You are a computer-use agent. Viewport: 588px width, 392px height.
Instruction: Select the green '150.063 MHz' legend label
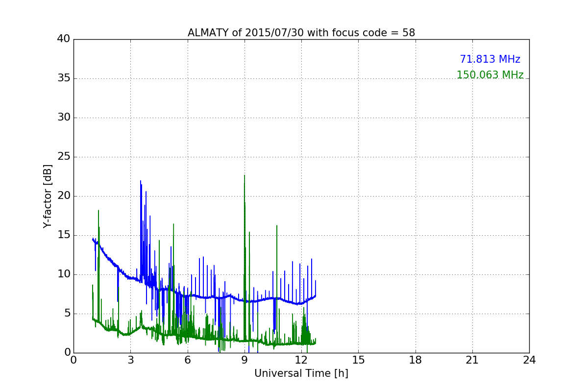pyautogui.click(x=490, y=75)
